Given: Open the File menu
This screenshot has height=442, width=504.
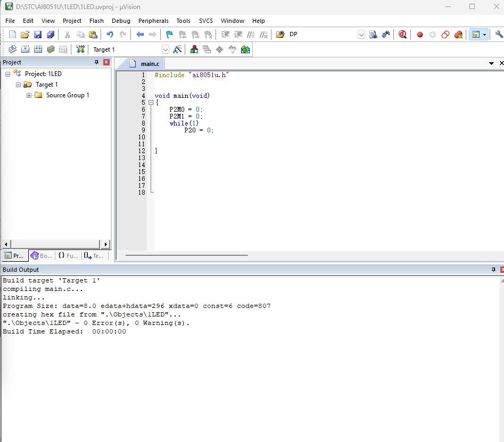Looking at the screenshot, I should click(x=10, y=21).
